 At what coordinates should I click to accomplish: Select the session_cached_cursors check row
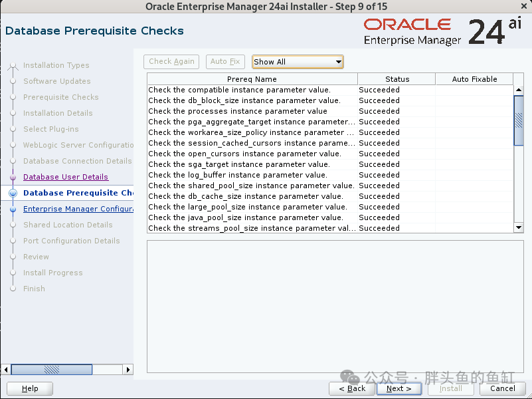pos(330,143)
